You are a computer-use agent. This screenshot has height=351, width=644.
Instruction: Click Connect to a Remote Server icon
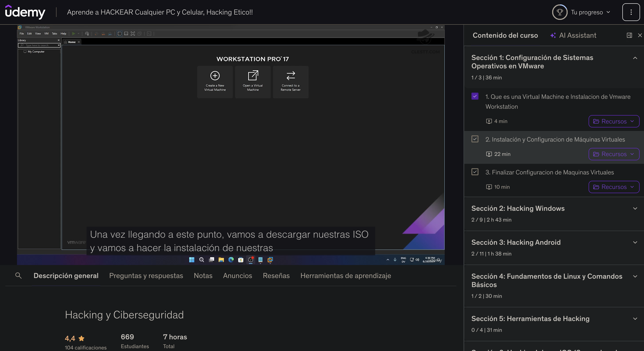(x=290, y=76)
